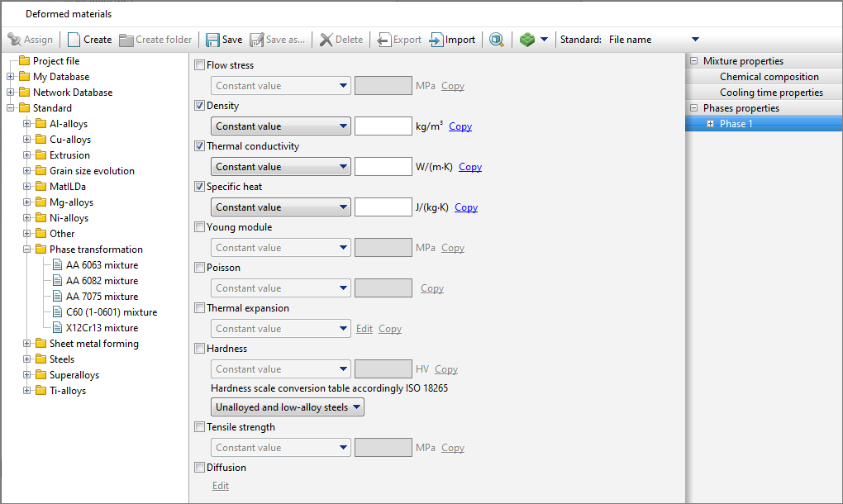Open the AA 7075 mixture file
The width and height of the screenshot is (843, 504).
click(x=102, y=297)
